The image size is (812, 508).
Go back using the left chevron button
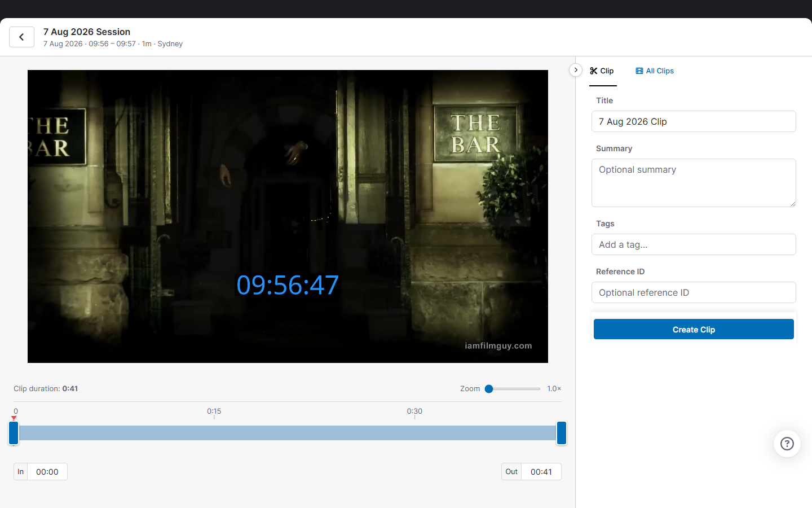coord(21,37)
